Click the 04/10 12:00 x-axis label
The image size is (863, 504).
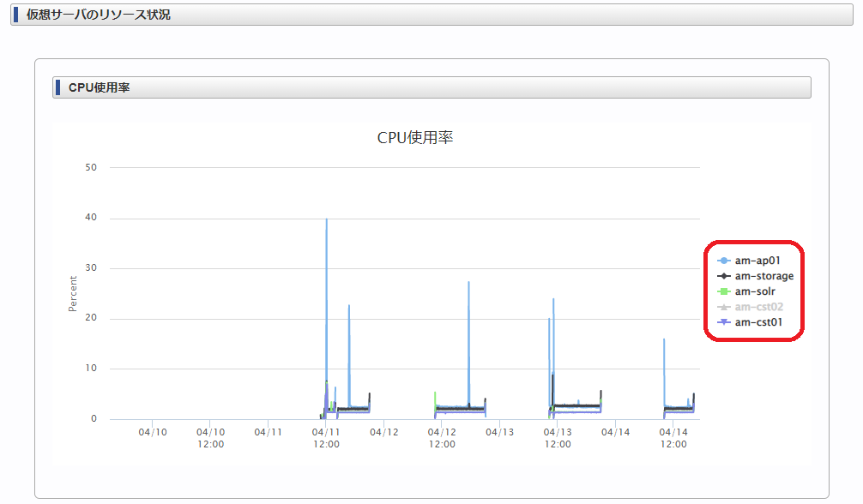pos(211,439)
